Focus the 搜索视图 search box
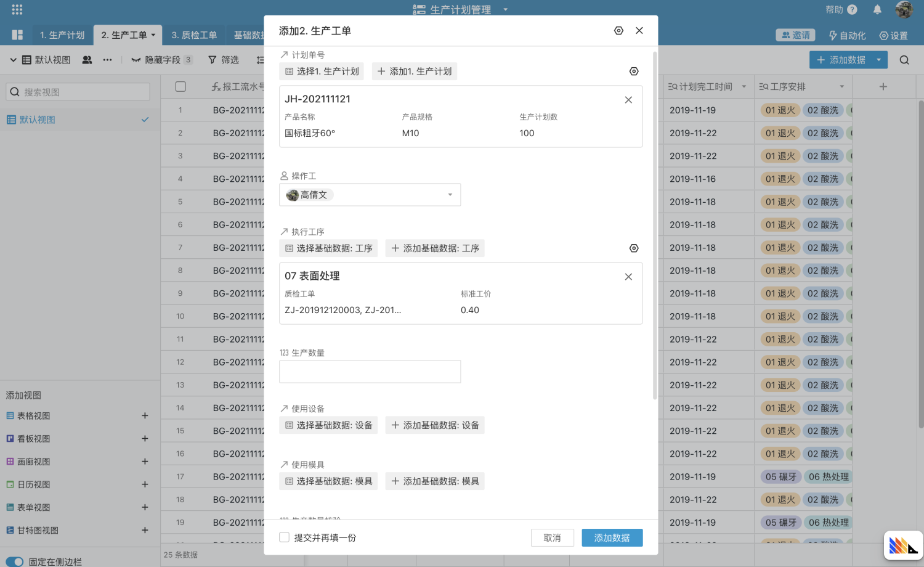This screenshot has width=924, height=567. pos(78,92)
